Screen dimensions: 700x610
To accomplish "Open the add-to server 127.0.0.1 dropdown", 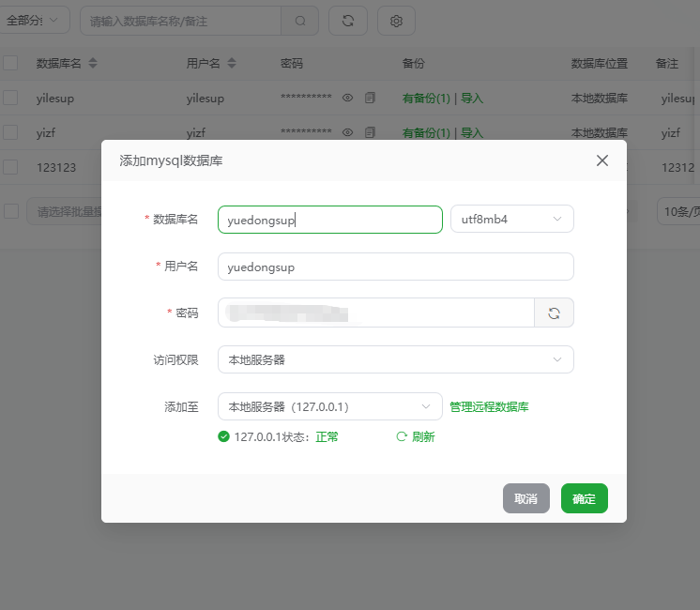I will [329, 407].
